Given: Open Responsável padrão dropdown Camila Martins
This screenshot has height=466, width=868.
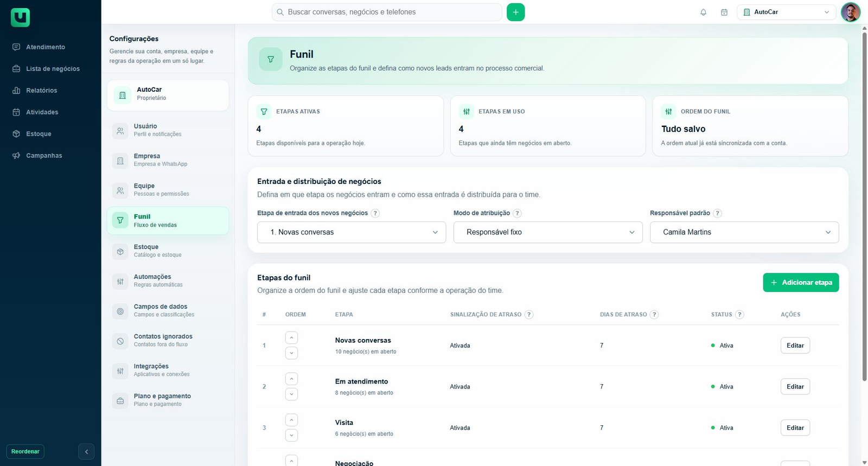Looking at the screenshot, I should pos(744,232).
